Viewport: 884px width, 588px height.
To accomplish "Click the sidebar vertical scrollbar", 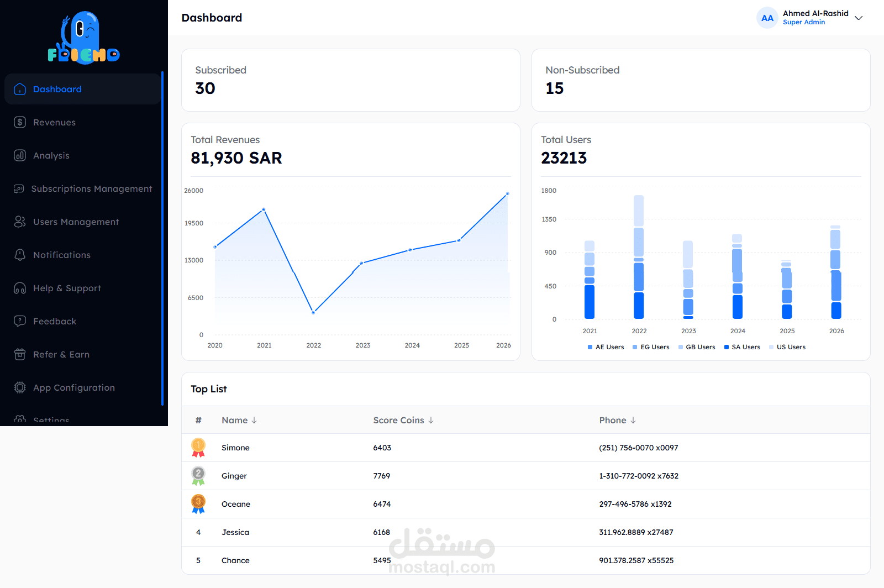I will (162, 238).
